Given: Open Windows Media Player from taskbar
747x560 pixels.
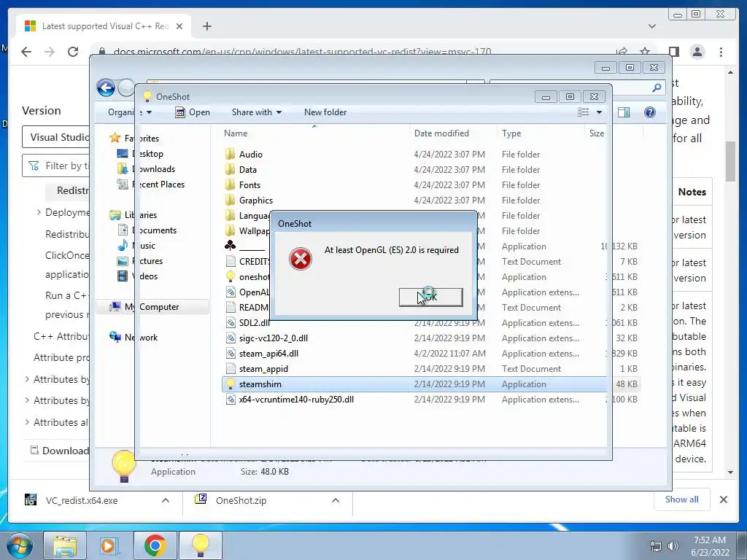Looking at the screenshot, I should pyautogui.click(x=108, y=545).
